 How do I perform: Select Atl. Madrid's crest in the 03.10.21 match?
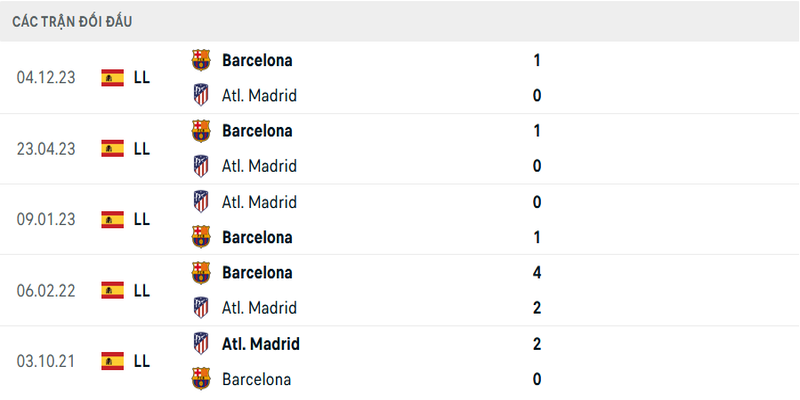click(201, 344)
